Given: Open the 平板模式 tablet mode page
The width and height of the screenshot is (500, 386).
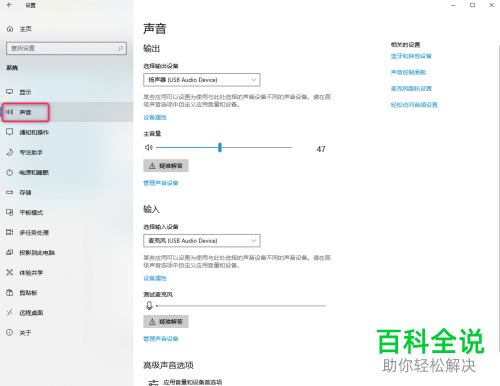Looking at the screenshot, I should click(67, 212).
